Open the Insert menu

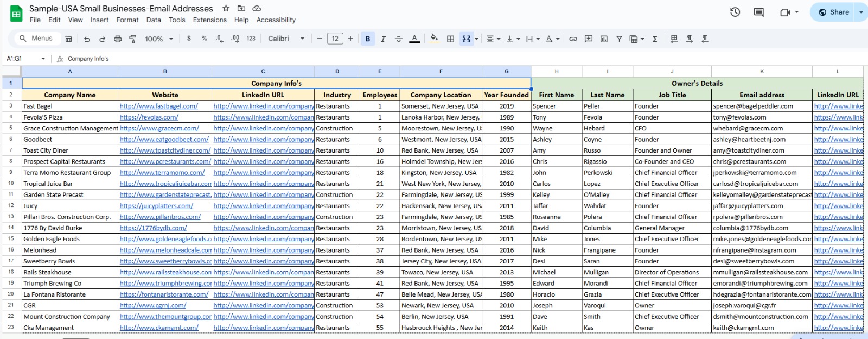99,20
